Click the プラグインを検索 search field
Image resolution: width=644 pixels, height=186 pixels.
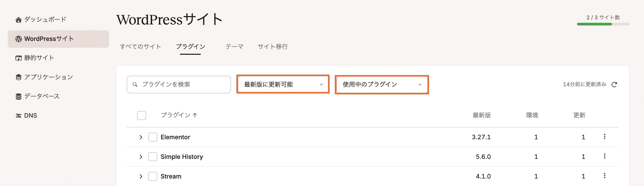pyautogui.click(x=178, y=85)
